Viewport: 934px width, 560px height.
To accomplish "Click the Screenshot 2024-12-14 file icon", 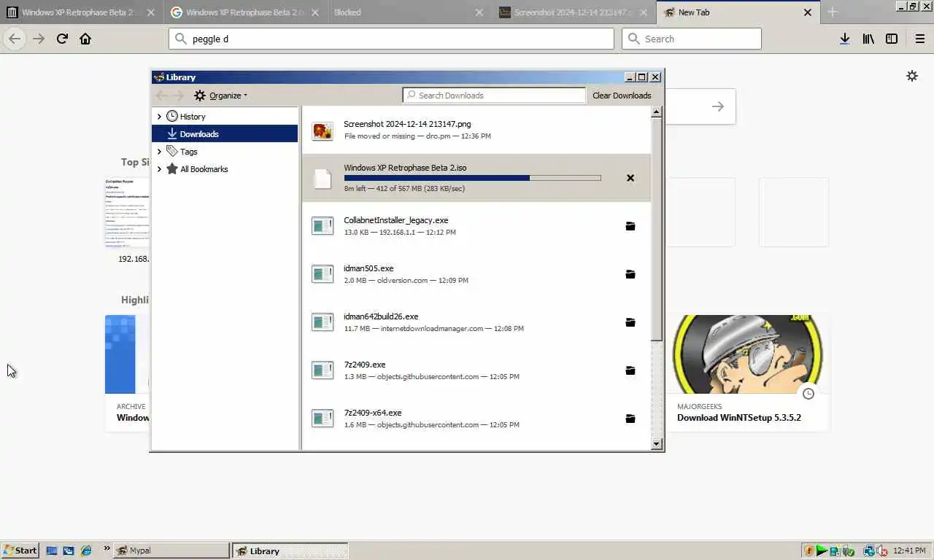I will tap(323, 131).
